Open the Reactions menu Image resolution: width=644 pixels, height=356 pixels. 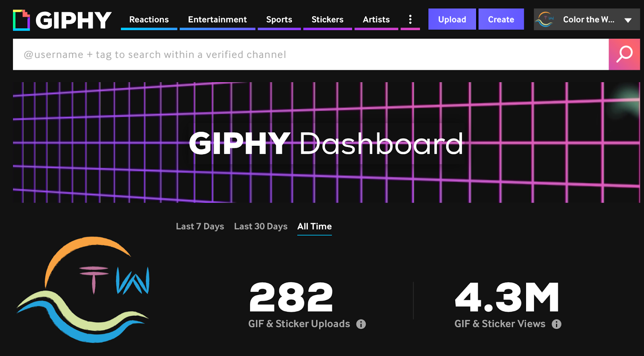pos(149,19)
